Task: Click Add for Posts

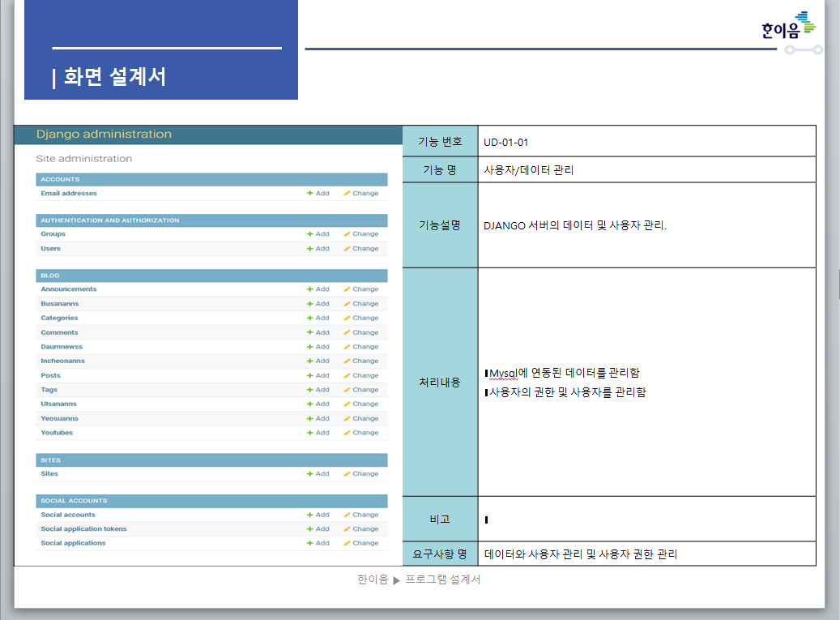Action: click(x=318, y=375)
